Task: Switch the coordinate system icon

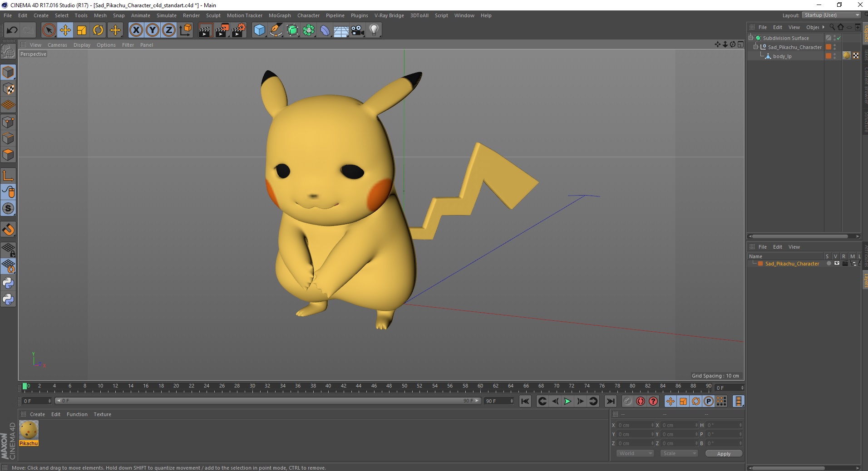Action: pyautogui.click(x=186, y=30)
